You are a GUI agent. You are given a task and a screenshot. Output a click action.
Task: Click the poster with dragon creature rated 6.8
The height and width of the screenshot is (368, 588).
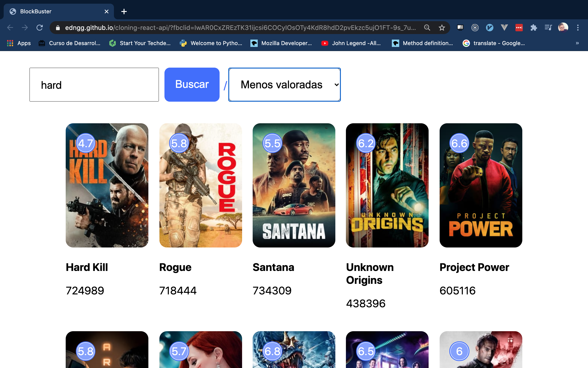coord(294,350)
